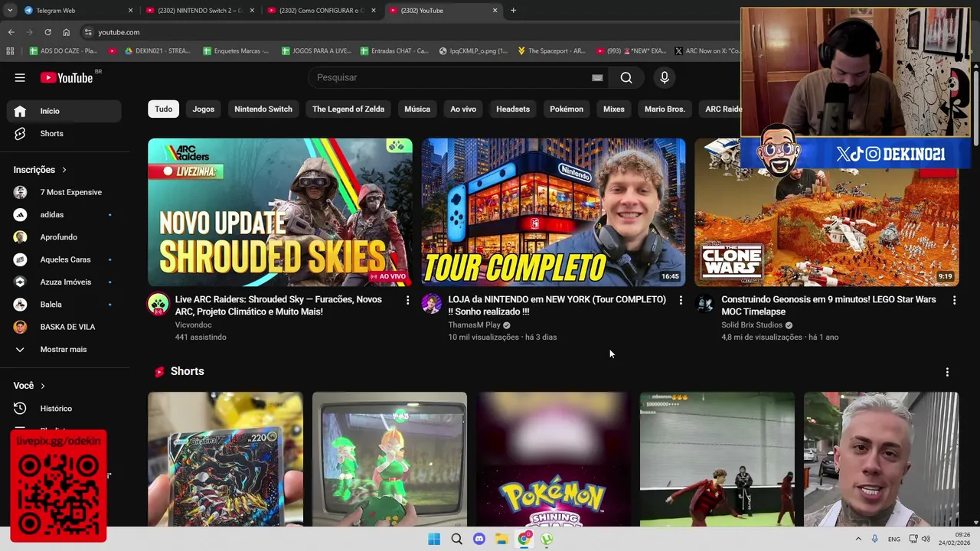Open options for the ARC Raiders live video
Screen dimensions: 980x551
[x=407, y=301]
